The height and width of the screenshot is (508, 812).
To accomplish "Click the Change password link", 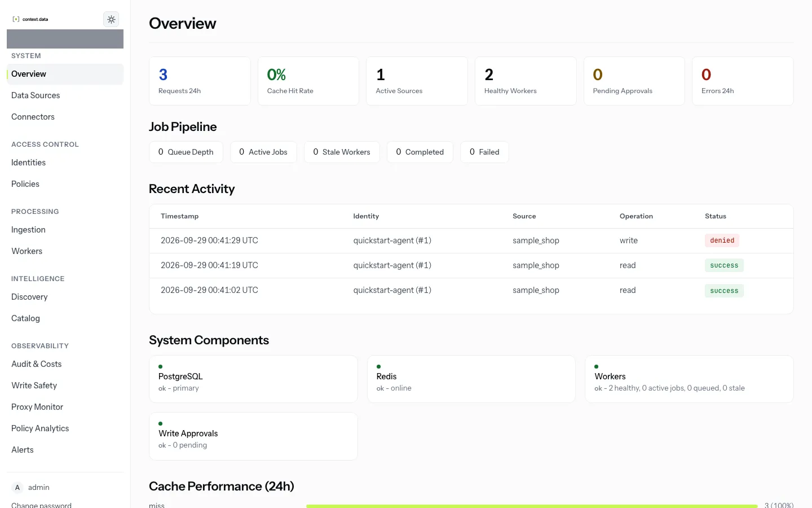I will 41,505.
